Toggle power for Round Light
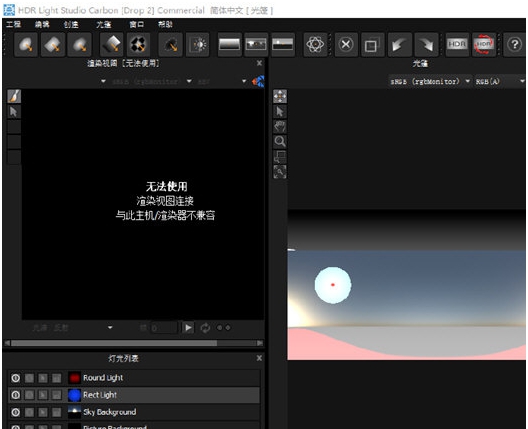The image size is (528, 429). (15, 378)
